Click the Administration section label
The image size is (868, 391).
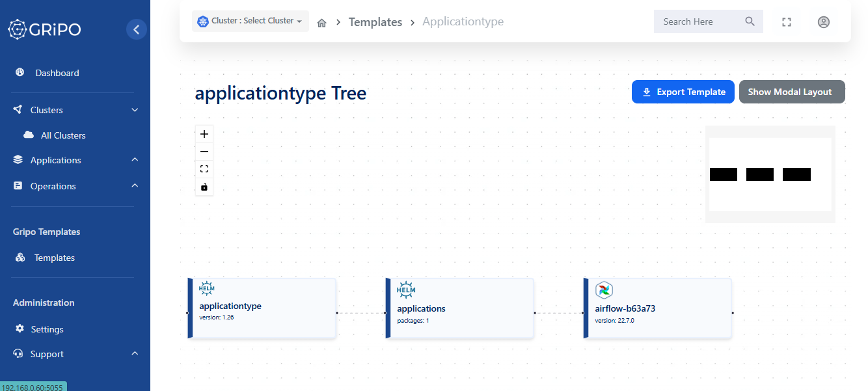point(44,303)
